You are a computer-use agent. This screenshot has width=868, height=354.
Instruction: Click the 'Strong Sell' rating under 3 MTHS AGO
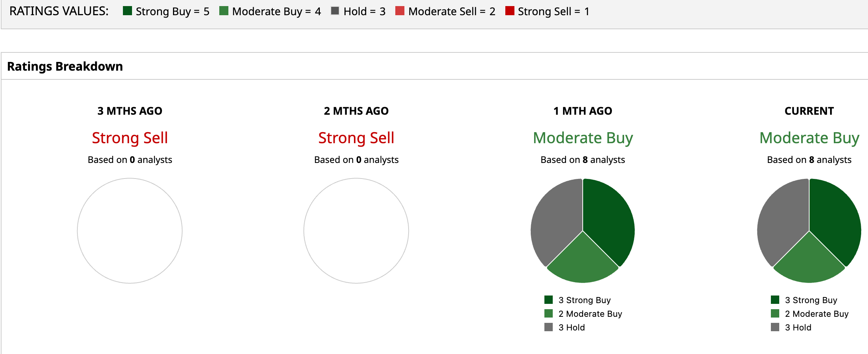130,138
